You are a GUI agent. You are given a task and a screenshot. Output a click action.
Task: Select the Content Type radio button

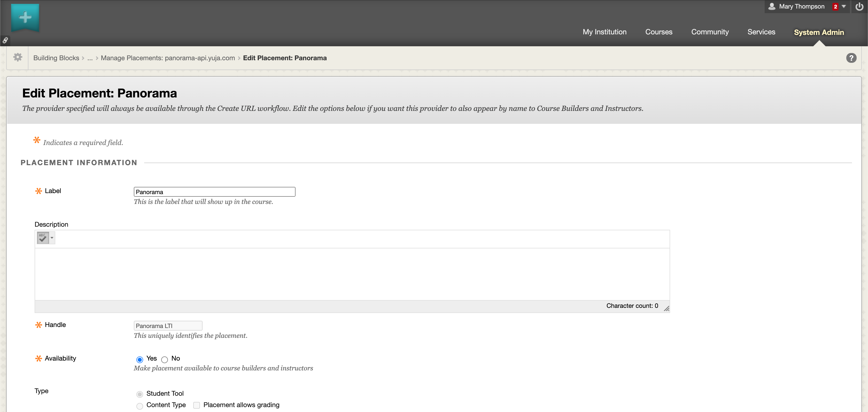[139, 406]
